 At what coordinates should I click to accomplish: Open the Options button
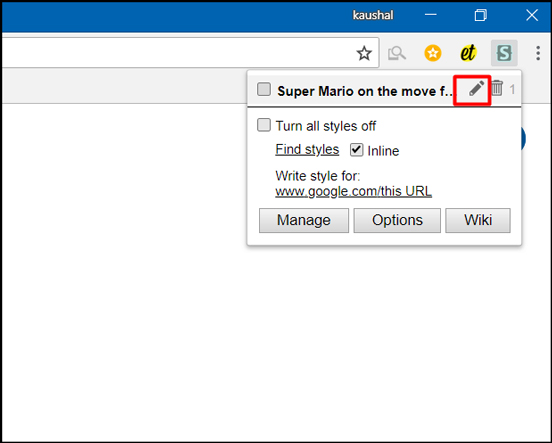(x=397, y=220)
